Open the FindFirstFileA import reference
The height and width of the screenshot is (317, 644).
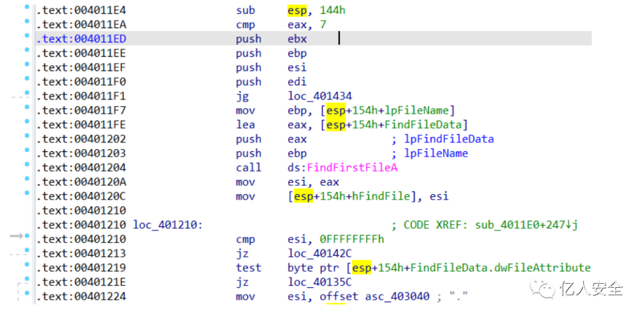pyautogui.click(x=352, y=167)
